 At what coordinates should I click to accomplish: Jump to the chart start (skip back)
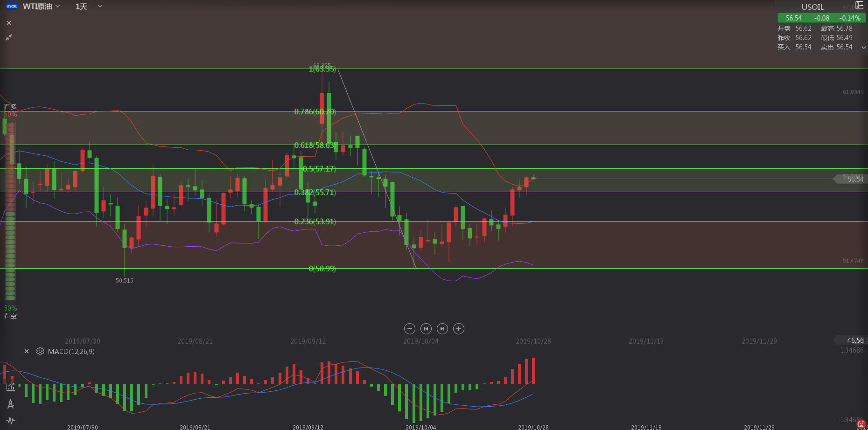pos(426,329)
